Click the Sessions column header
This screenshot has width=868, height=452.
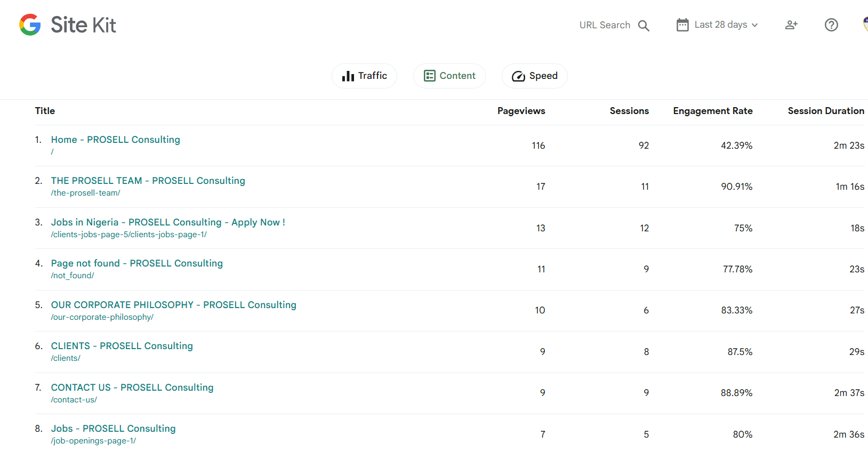tap(629, 111)
